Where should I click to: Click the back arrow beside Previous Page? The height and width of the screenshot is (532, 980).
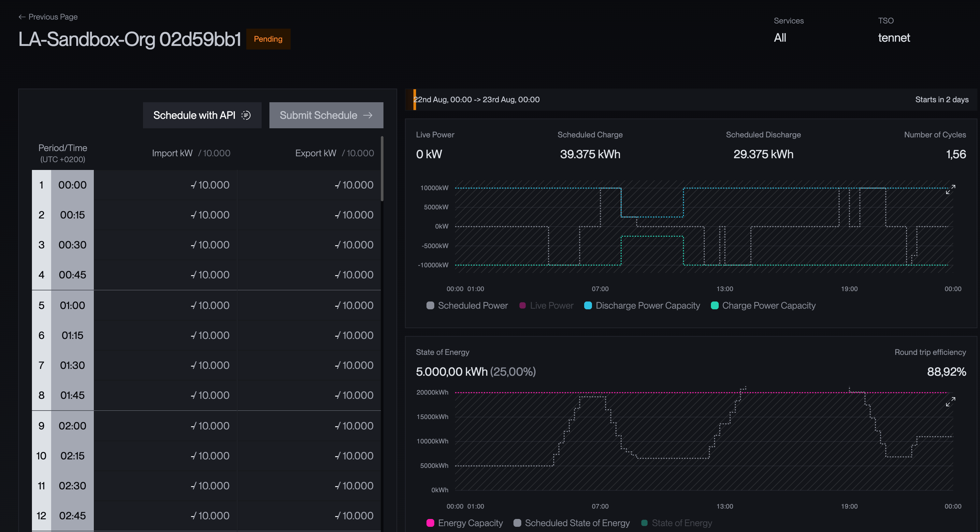[x=22, y=17]
